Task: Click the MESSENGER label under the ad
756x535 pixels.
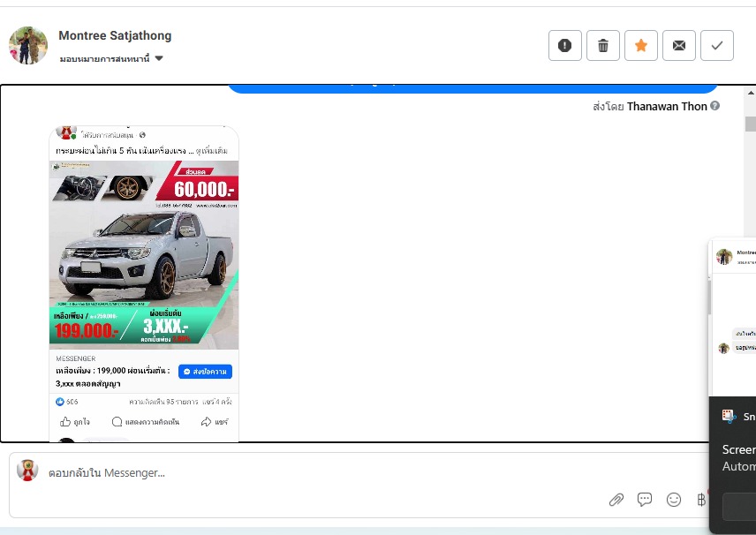Action: point(76,358)
